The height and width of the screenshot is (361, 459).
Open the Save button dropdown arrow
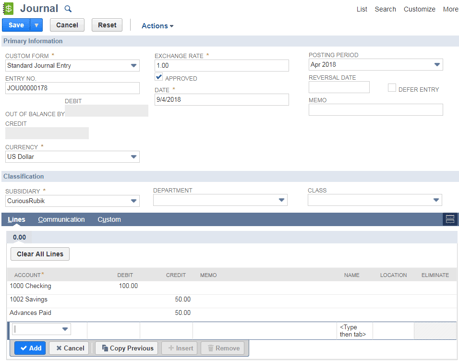point(37,25)
